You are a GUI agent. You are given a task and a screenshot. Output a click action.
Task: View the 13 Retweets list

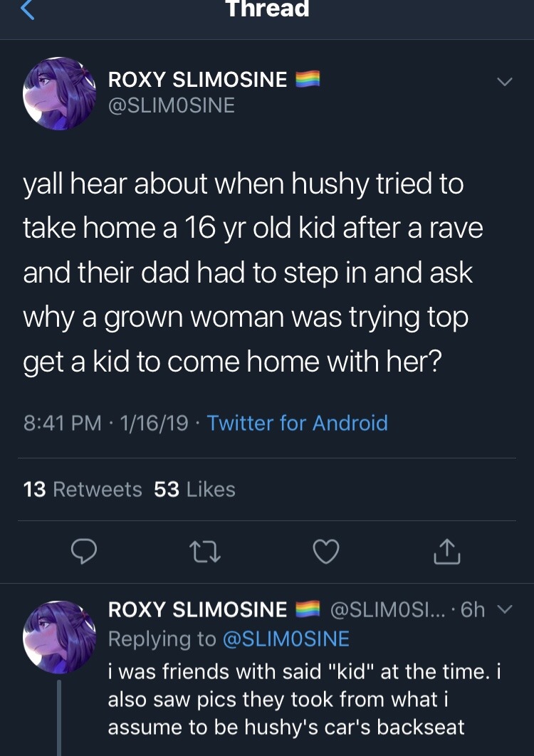83,489
